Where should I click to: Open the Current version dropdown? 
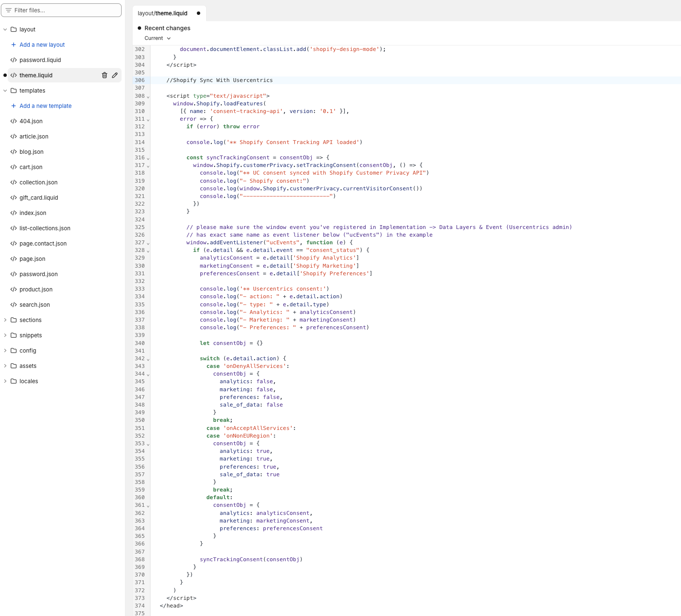point(158,38)
